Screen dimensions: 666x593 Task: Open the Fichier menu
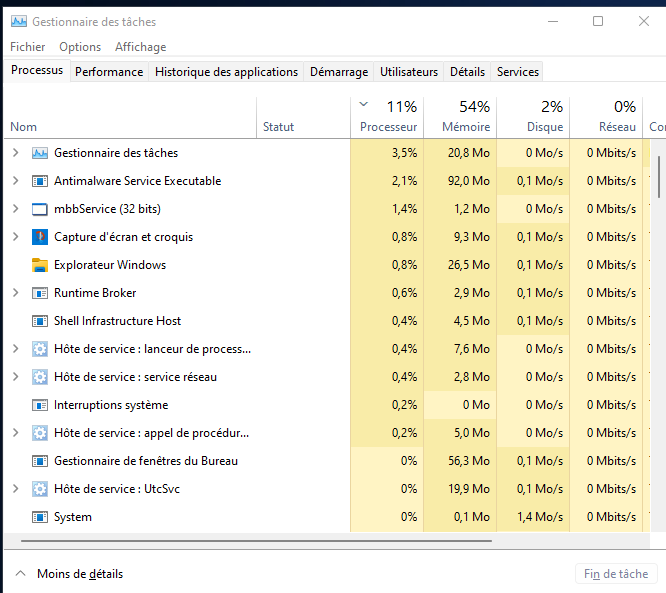28,47
